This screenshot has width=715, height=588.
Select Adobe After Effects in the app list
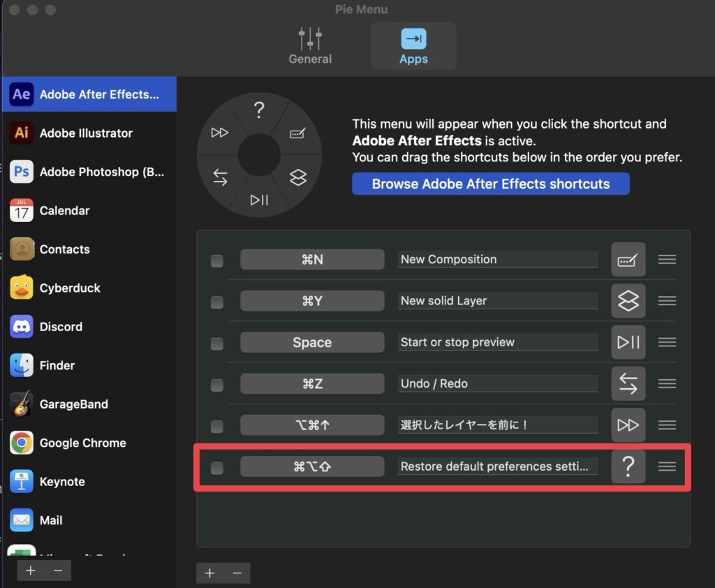point(89,94)
